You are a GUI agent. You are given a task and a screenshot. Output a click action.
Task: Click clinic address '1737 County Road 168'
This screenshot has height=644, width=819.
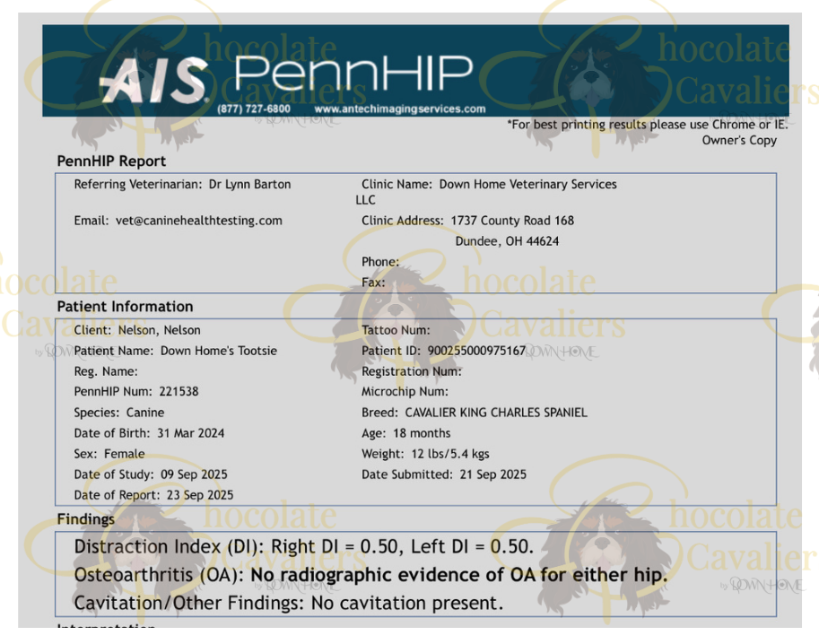pyautogui.click(x=512, y=221)
